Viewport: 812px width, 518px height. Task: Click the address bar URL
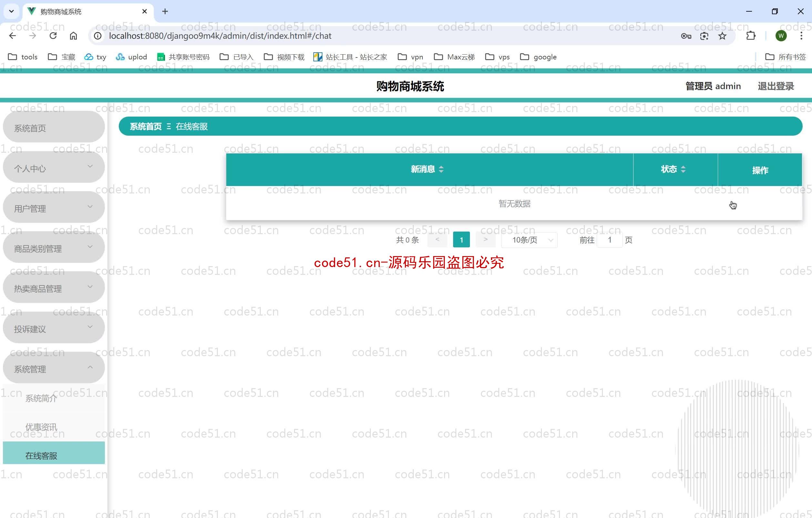click(220, 36)
